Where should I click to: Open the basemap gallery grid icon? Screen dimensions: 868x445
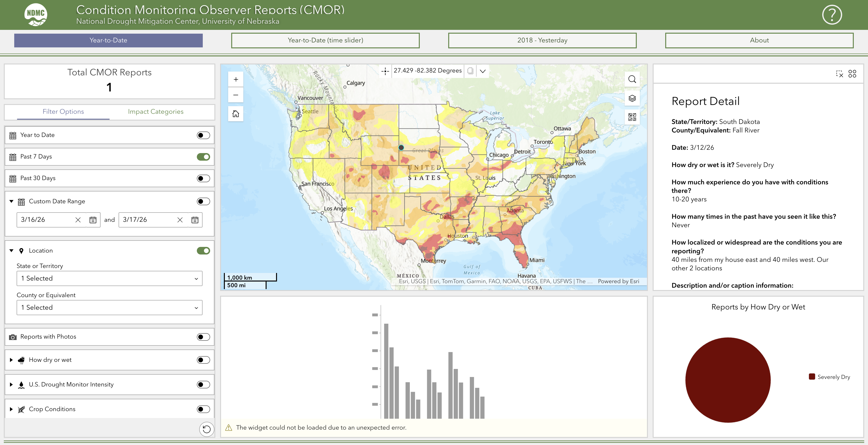(632, 117)
